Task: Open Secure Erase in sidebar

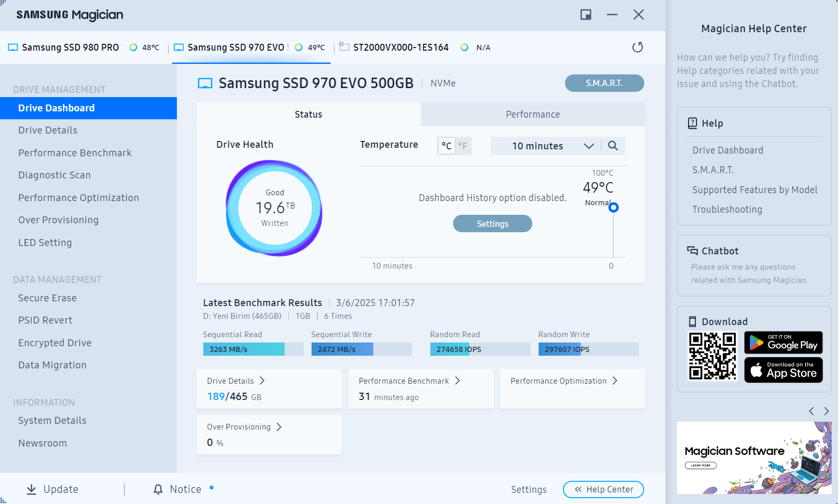Action: pyautogui.click(x=48, y=298)
